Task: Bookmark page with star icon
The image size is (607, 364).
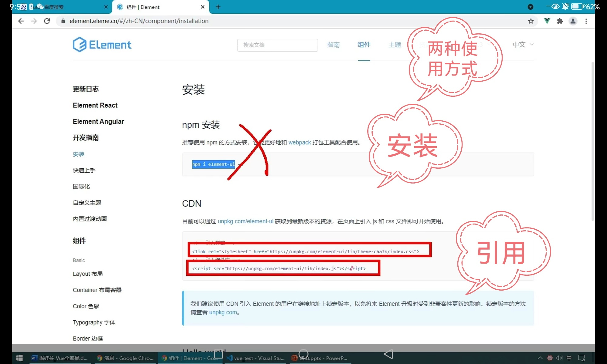Action: pyautogui.click(x=531, y=21)
